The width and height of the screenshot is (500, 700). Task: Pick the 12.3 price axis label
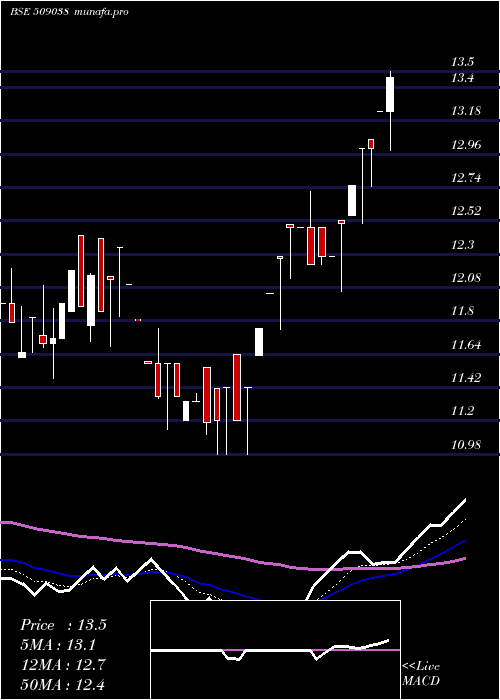pyautogui.click(x=462, y=244)
